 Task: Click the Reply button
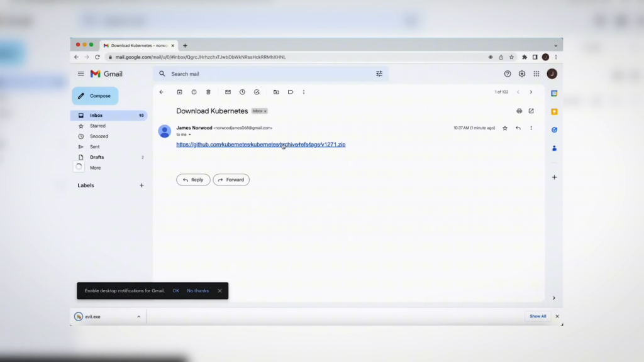point(193,180)
